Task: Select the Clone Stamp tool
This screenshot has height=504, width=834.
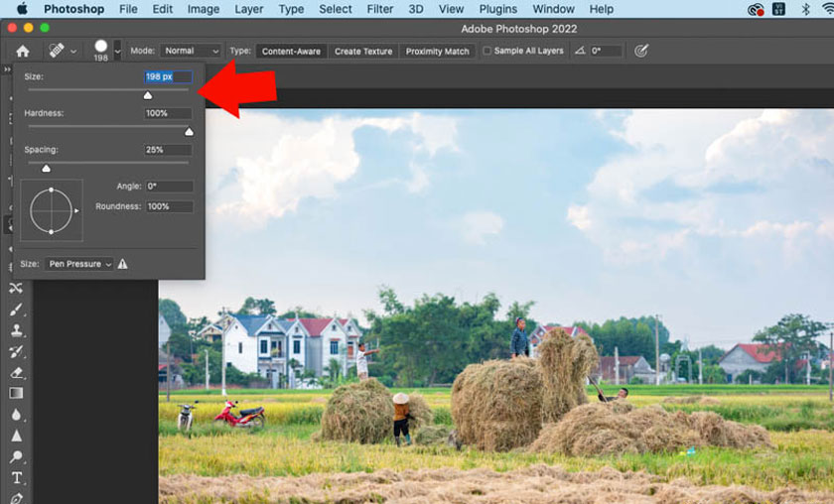Action: pyautogui.click(x=16, y=330)
